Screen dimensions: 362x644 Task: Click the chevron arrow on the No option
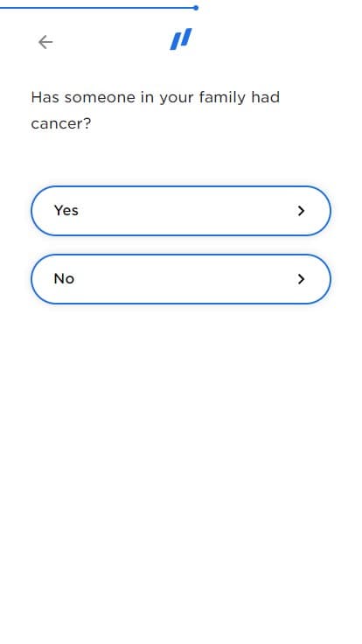click(302, 279)
